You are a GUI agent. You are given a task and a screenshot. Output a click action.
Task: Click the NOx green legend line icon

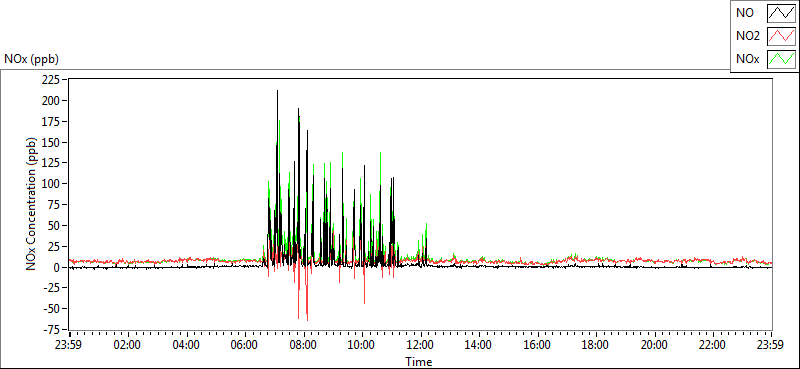click(781, 59)
